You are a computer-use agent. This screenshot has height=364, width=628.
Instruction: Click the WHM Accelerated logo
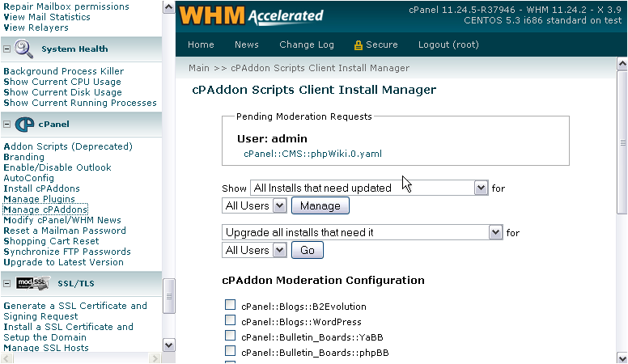pos(251,16)
